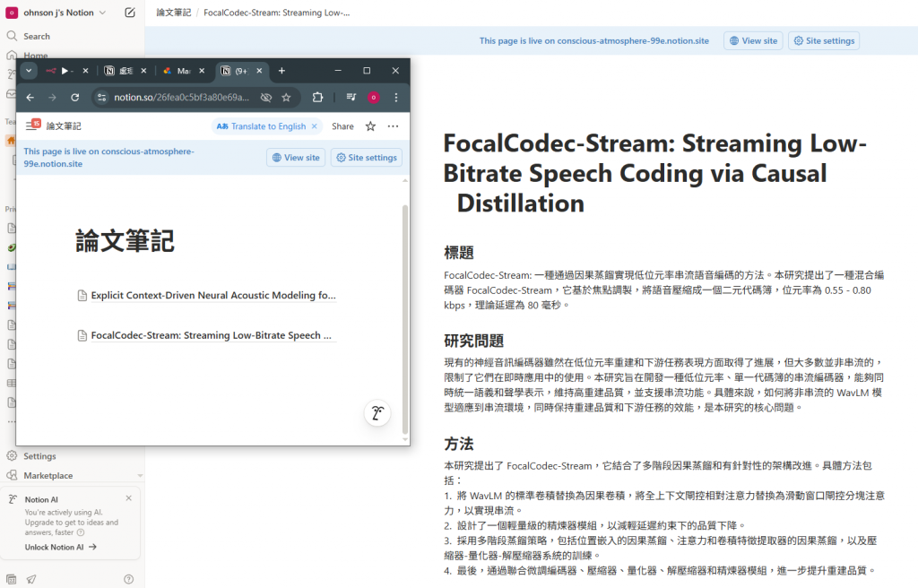
Task: Open Settings in the Notion sidebar
Action: [39, 456]
